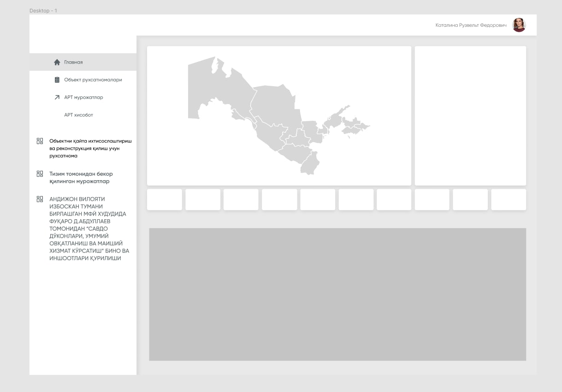
Task: Click the large gray content placeholder
Action: click(337, 294)
